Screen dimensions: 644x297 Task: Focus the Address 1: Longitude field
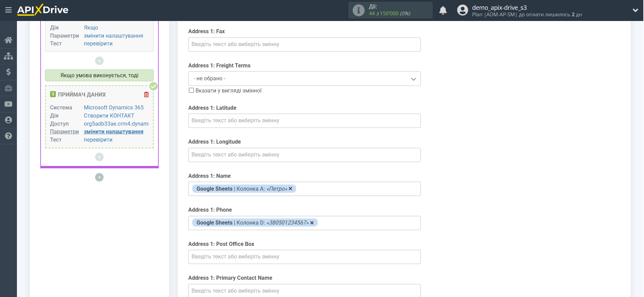coord(304,155)
